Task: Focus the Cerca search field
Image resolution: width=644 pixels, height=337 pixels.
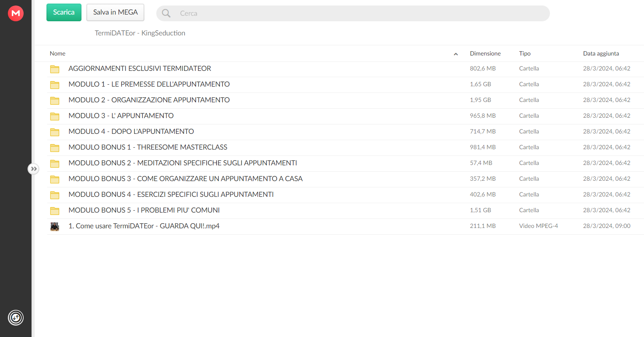Action: [x=353, y=13]
